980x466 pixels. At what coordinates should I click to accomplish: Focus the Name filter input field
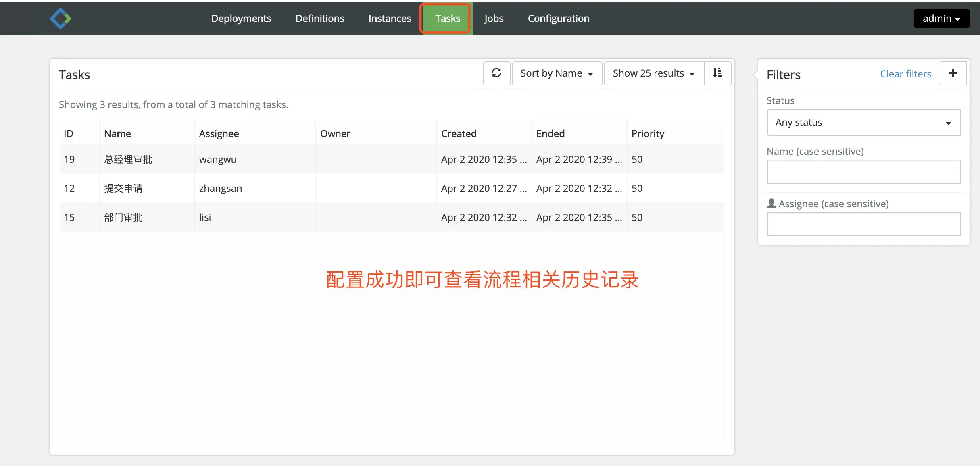click(x=863, y=172)
